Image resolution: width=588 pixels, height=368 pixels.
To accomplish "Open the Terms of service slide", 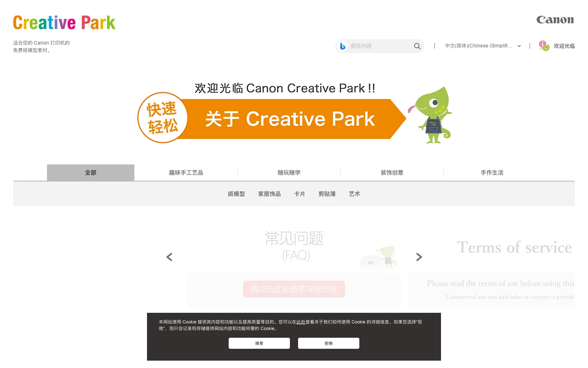I will coord(492,259).
